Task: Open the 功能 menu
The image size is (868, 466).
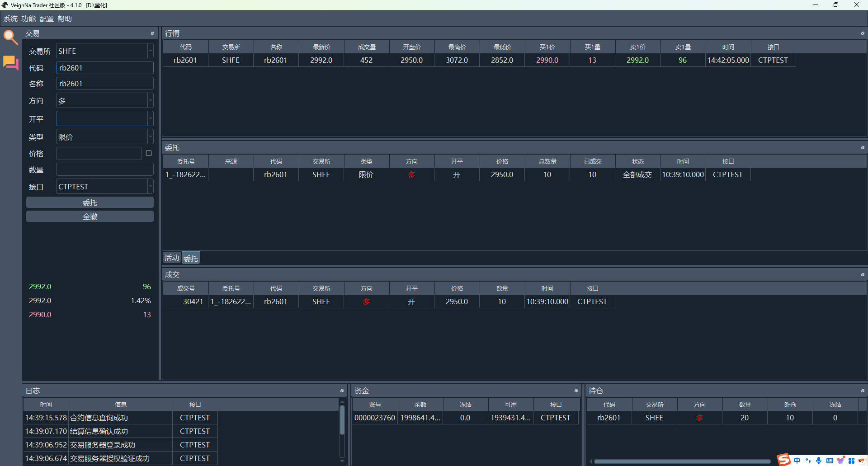Action: click(28, 19)
